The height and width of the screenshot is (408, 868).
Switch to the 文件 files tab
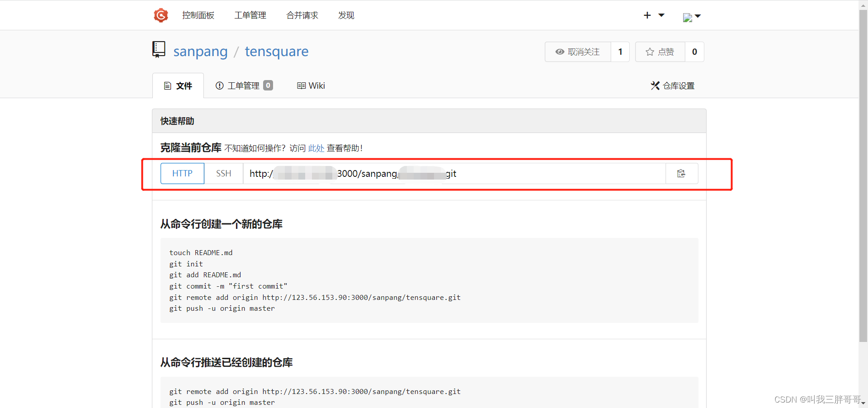coord(178,86)
